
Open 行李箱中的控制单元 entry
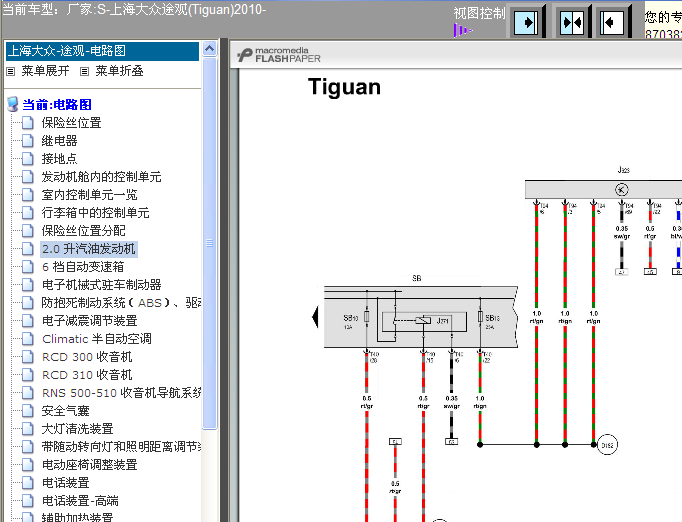pos(95,213)
